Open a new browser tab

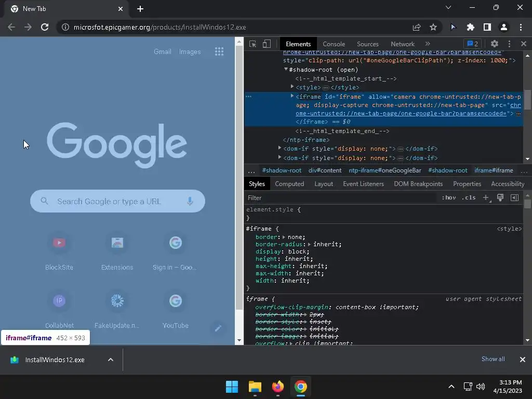click(x=140, y=9)
